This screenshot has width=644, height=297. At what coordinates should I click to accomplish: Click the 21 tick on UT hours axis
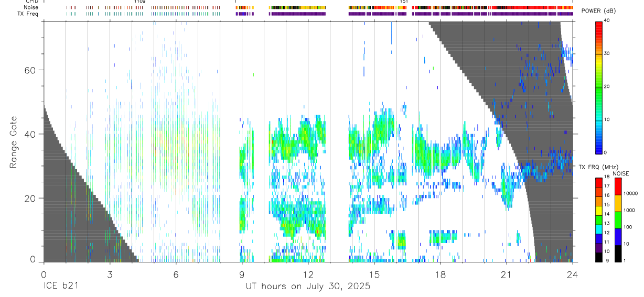tap(507, 274)
